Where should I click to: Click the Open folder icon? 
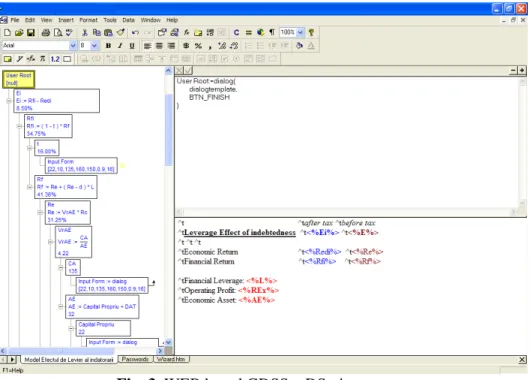19,32
